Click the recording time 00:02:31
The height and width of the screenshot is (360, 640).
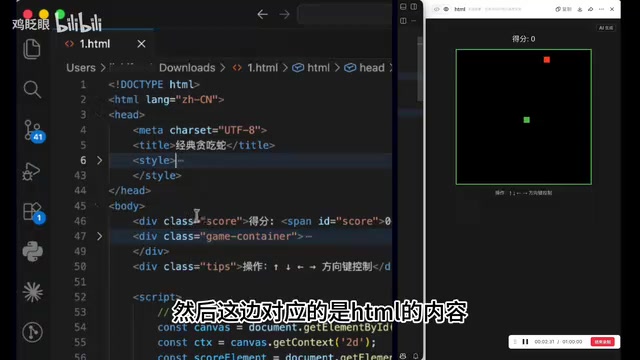(x=544, y=342)
